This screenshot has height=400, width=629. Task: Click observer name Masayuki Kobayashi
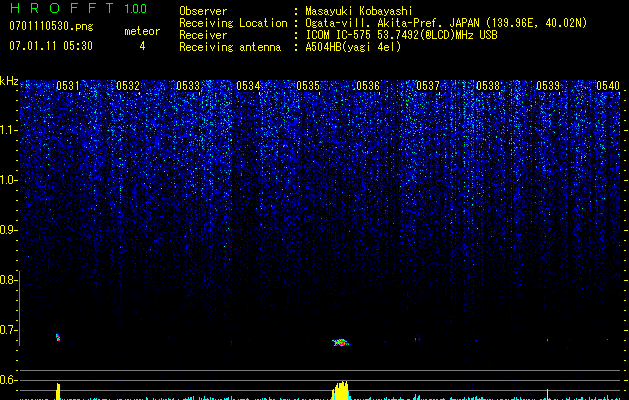(x=359, y=11)
